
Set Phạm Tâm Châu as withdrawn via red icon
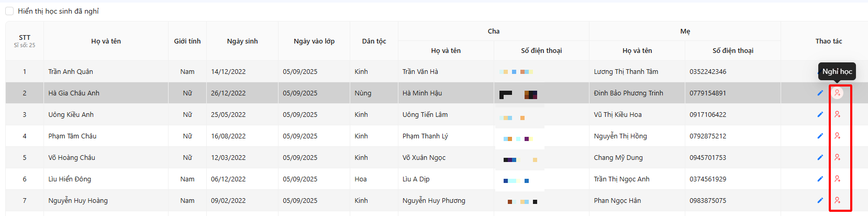[837, 136]
